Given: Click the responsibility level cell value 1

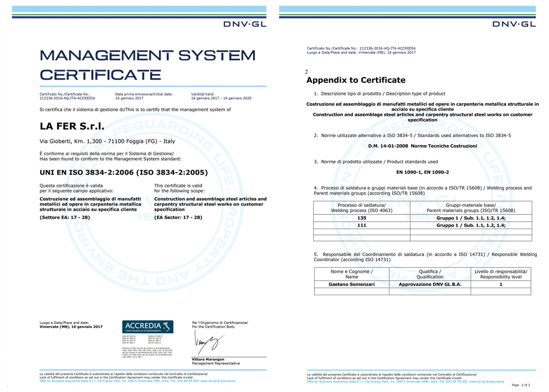Looking at the screenshot, I should [501, 285].
